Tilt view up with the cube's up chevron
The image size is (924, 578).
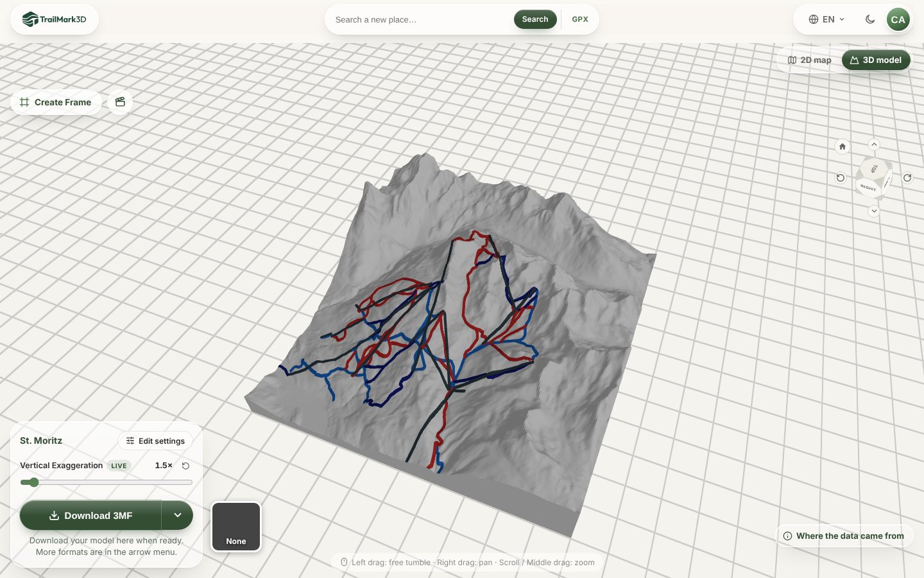pos(874,144)
